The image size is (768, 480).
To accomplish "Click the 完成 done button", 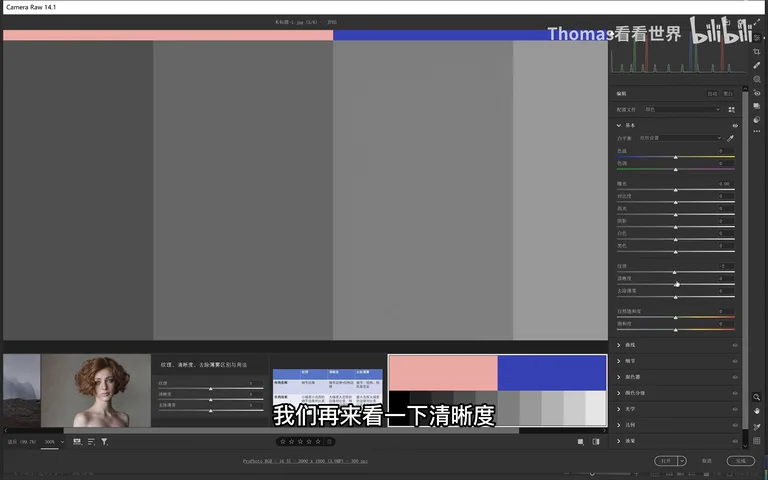I will pyautogui.click(x=740, y=461).
